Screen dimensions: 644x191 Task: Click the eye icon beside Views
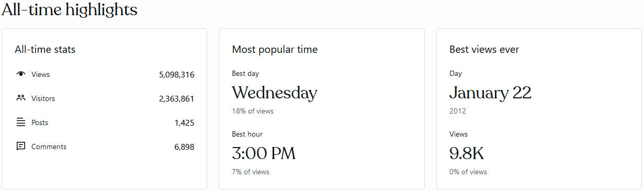coord(21,74)
